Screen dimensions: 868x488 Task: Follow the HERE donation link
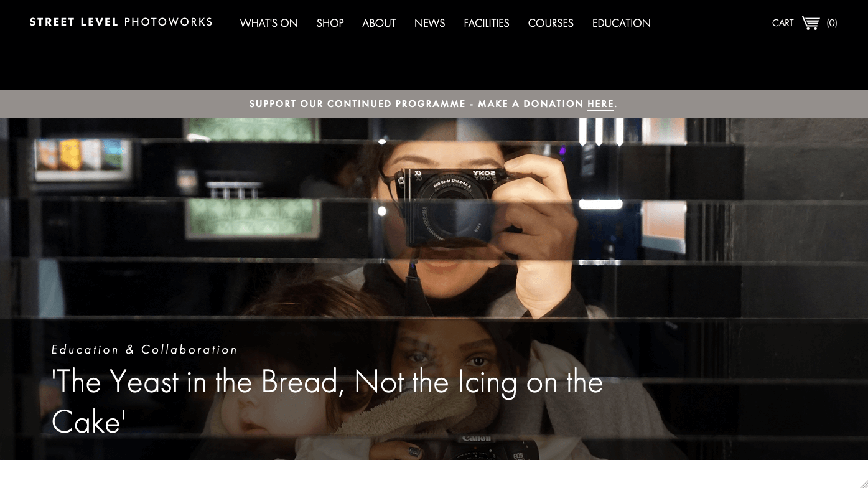[600, 104]
